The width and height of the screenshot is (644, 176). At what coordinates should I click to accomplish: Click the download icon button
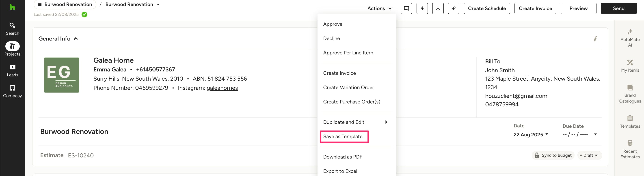[438, 9]
